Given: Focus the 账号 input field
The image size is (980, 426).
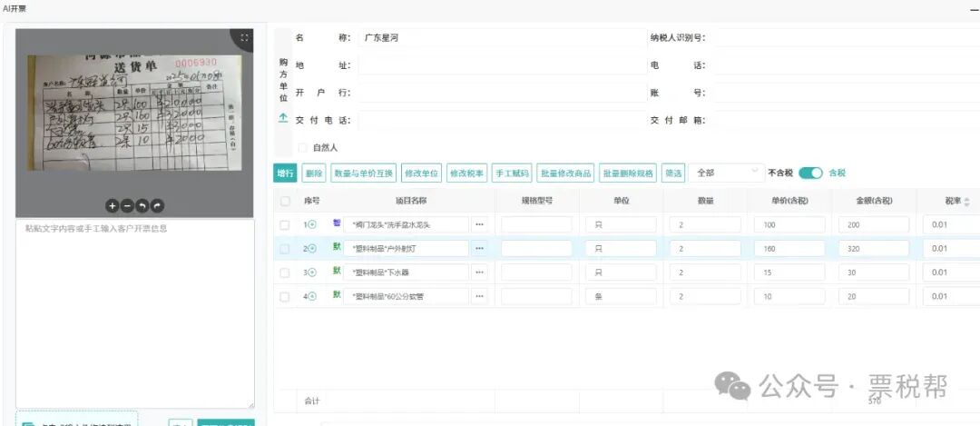Looking at the screenshot, I should coord(847,93).
